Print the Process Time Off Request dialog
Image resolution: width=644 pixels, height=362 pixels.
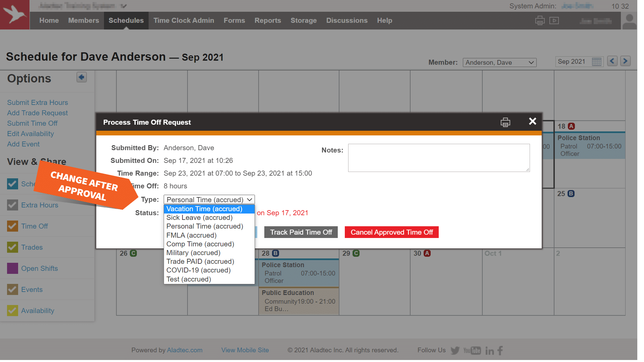pyautogui.click(x=505, y=122)
